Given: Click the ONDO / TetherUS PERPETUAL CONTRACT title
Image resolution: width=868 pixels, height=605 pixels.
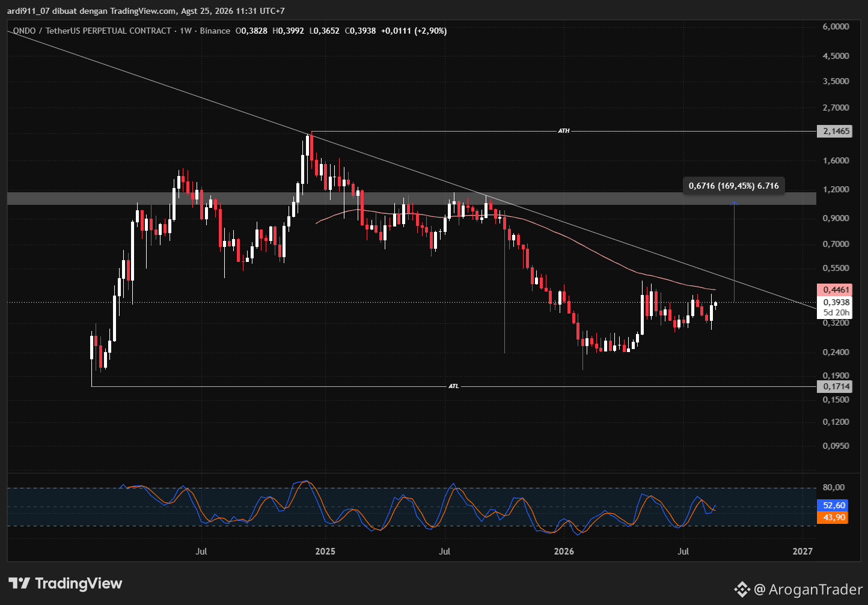Looking at the screenshot, I should [x=92, y=31].
